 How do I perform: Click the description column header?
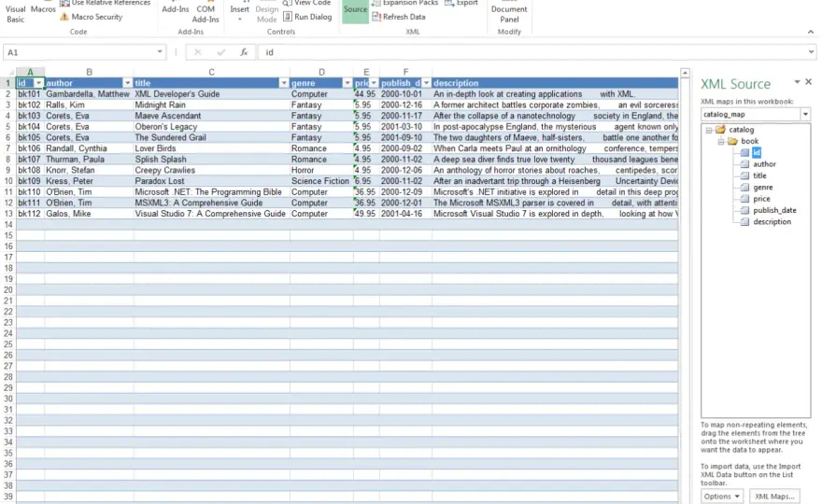(555, 83)
